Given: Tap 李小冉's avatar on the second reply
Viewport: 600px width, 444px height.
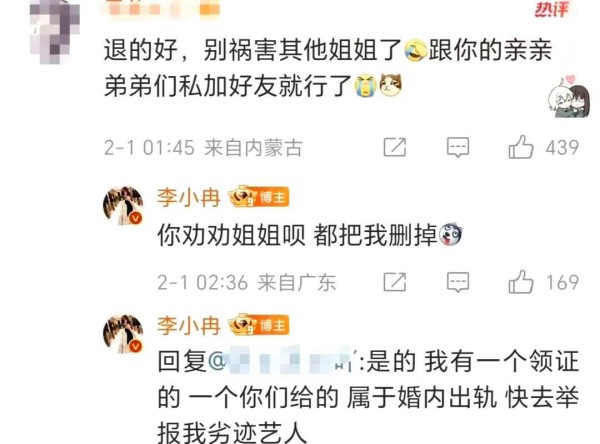Looking at the screenshot, I should (123, 333).
